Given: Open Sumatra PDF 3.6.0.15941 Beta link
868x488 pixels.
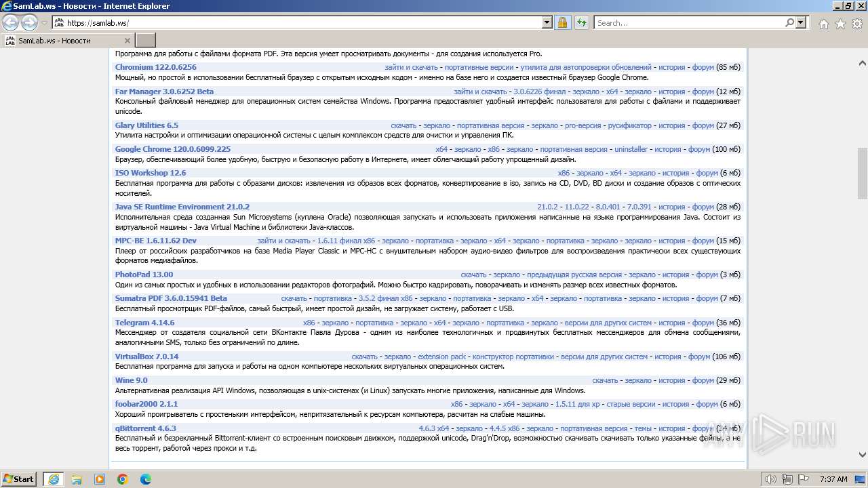Looking at the screenshot, I should [171, 298].
